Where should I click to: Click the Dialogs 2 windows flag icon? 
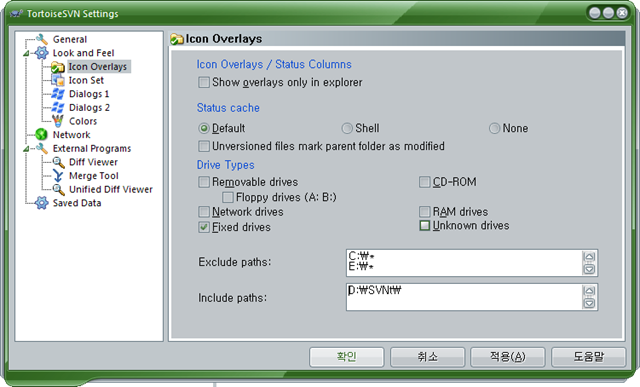click(58, 107)
